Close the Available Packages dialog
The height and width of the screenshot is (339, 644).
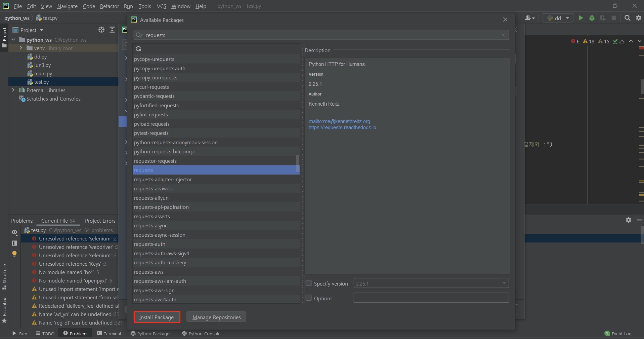coord(505,20)
